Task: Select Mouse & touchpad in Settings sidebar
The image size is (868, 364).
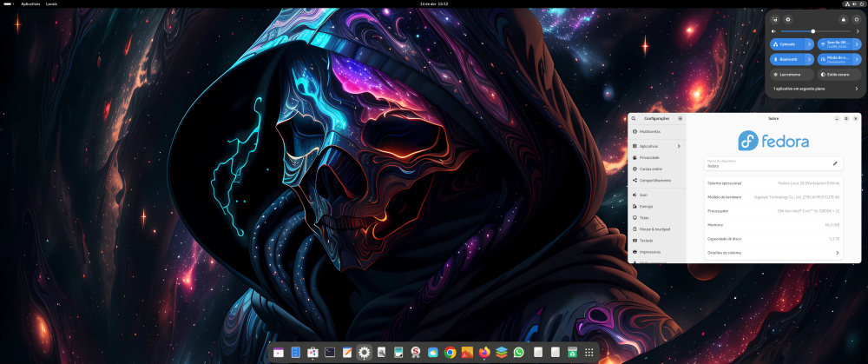Action: [x=657, y=228]
